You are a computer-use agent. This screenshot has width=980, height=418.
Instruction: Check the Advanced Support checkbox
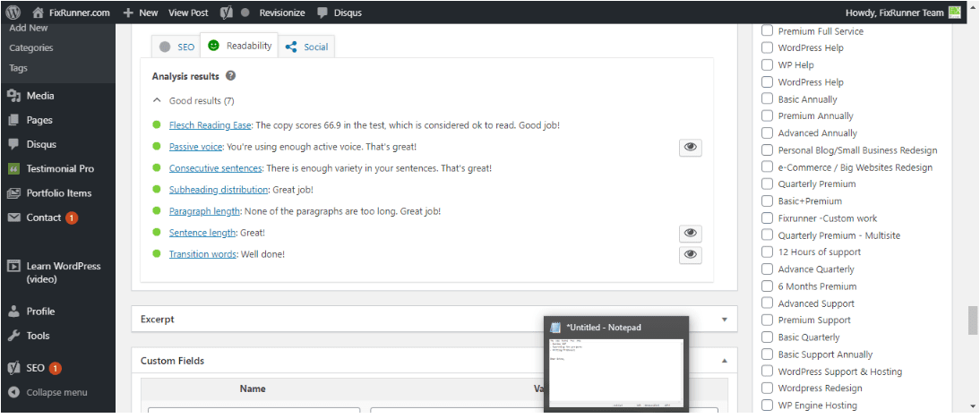pos(767,303)
